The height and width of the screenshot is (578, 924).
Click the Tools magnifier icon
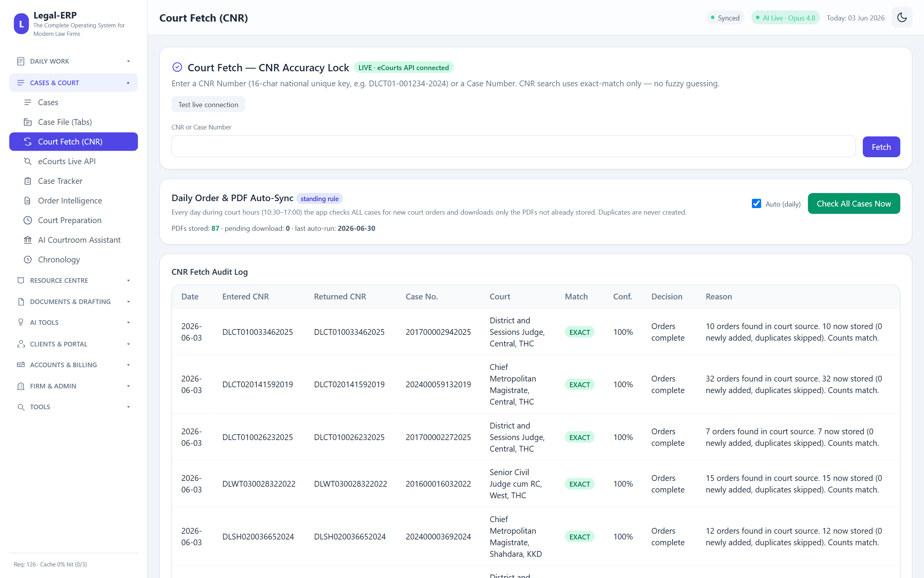point(21,407)
